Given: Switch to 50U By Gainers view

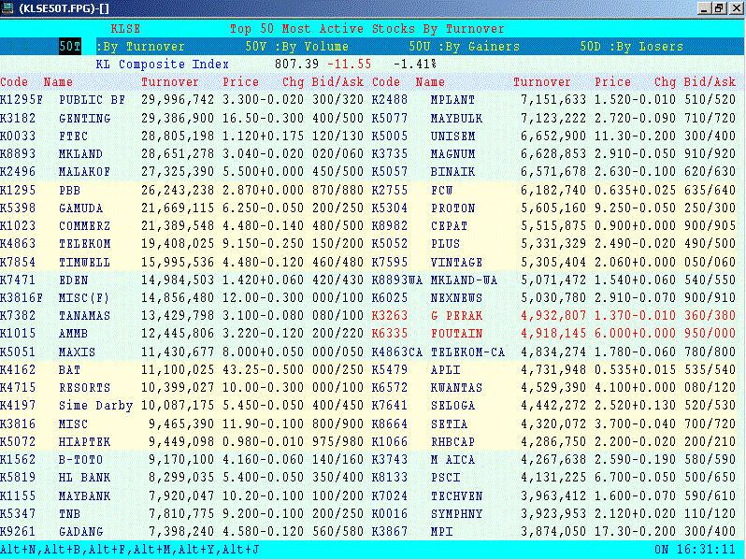Looking at the screenshot, I should [x=465, y=47].
